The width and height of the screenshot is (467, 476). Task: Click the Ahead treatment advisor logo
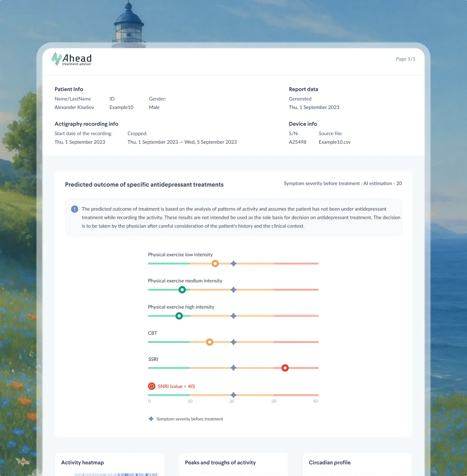coord(71,59)
